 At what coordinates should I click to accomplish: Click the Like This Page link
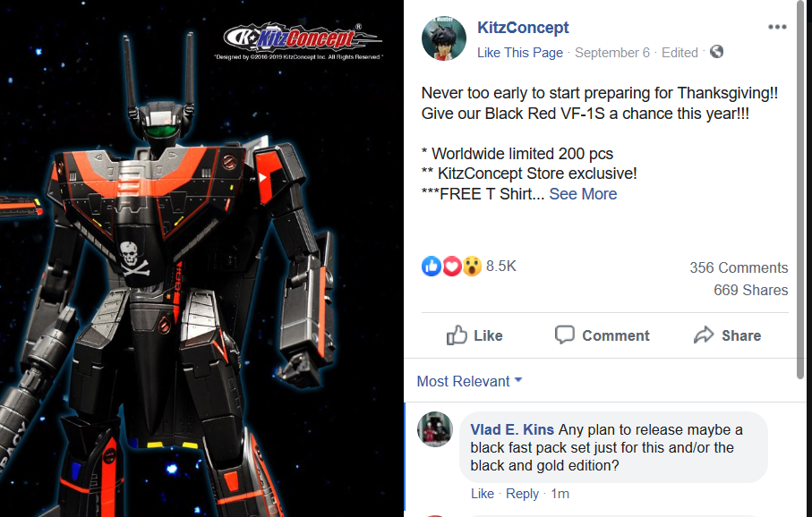[x=520, y=52]
